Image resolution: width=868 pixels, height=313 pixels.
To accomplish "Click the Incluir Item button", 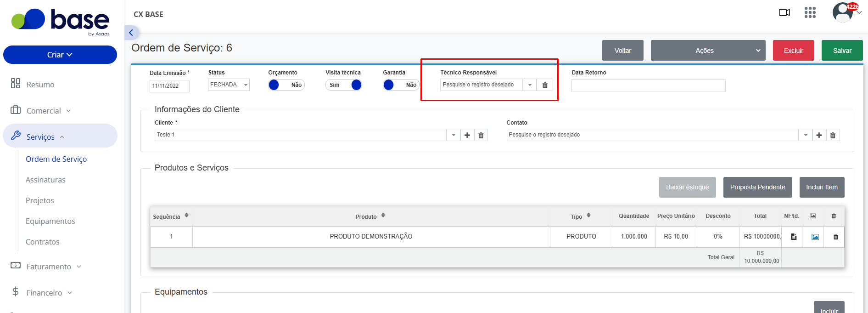I will point(822,187).
